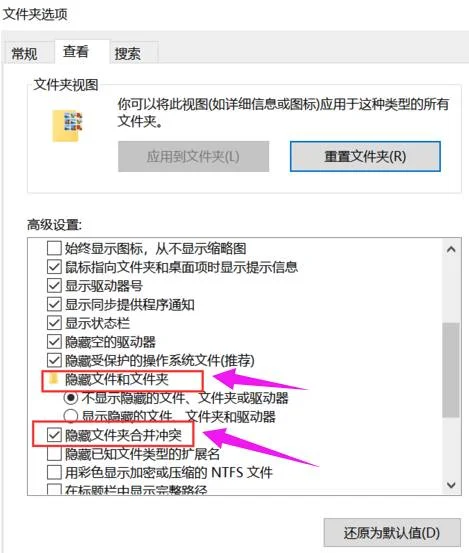
Task: Toggle 隐藏文件夹合并冲突 checkbox
Action: coord(54,435)
